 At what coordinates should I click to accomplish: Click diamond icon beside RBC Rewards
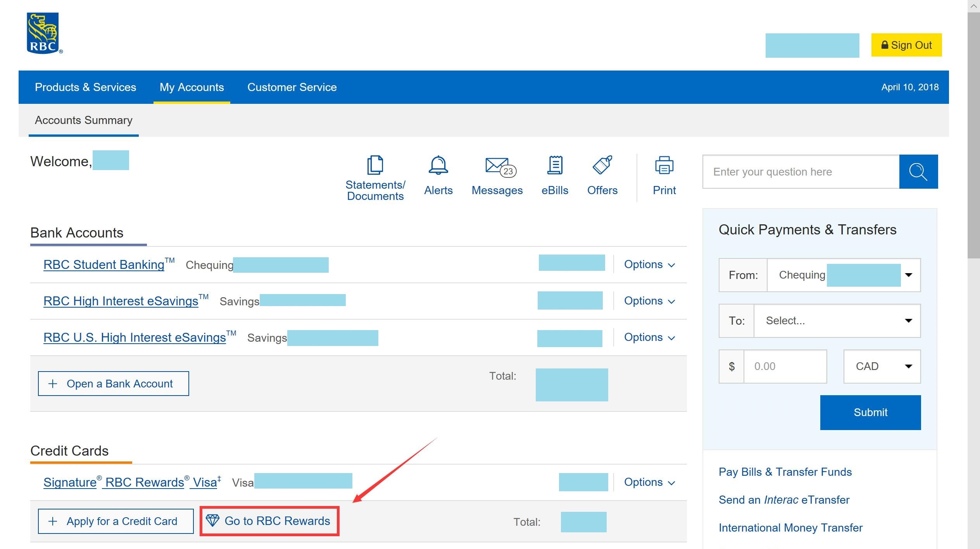(212, 520)
